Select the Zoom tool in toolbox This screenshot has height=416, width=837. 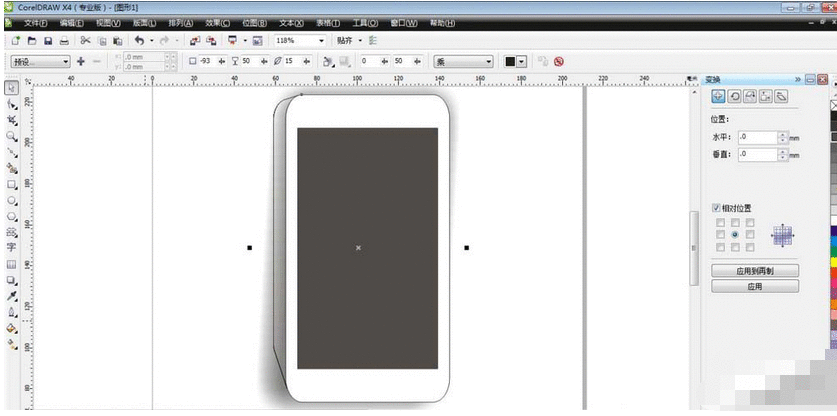[x=12, y=135]
